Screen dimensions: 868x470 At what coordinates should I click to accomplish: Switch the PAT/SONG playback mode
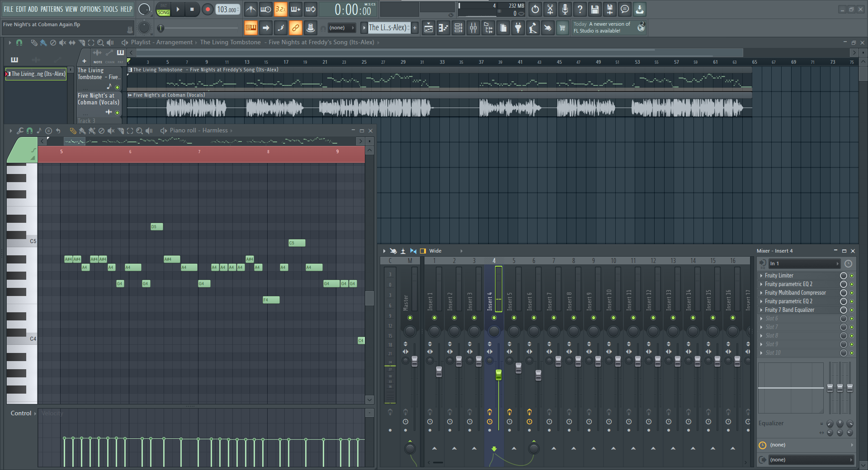click(164, 9)
